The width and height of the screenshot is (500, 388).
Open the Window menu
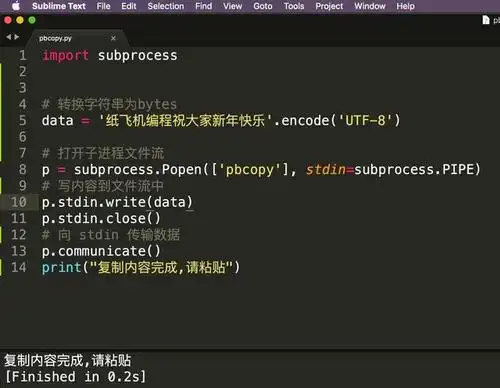(x=370, y=6)
